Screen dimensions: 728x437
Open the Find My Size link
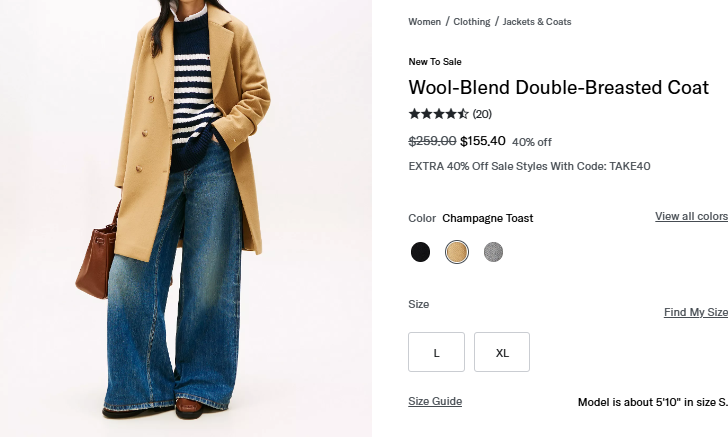(x=695, y=313)
